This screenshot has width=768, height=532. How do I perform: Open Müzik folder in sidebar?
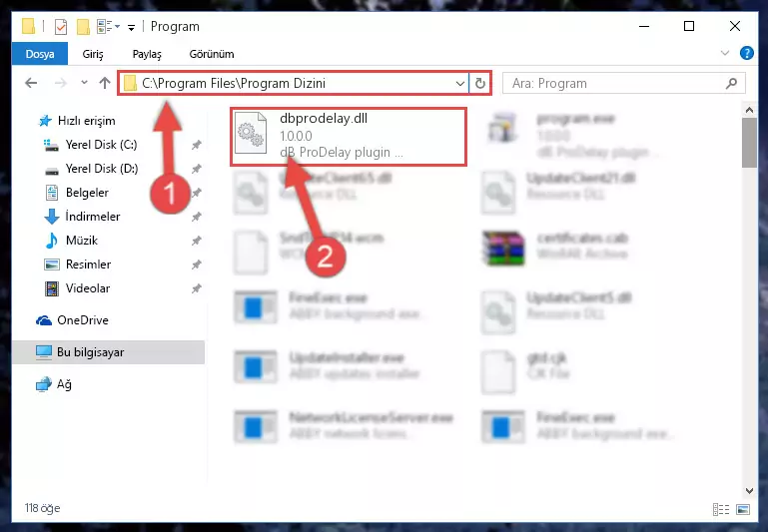pos(71,241)
